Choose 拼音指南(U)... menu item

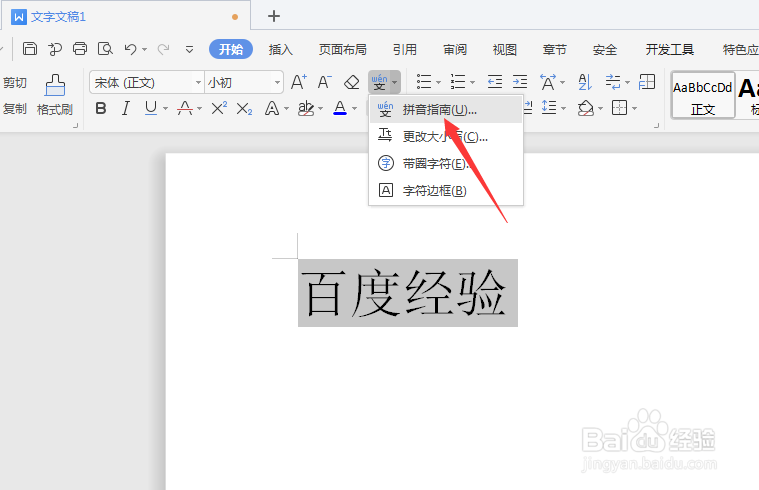446,110
